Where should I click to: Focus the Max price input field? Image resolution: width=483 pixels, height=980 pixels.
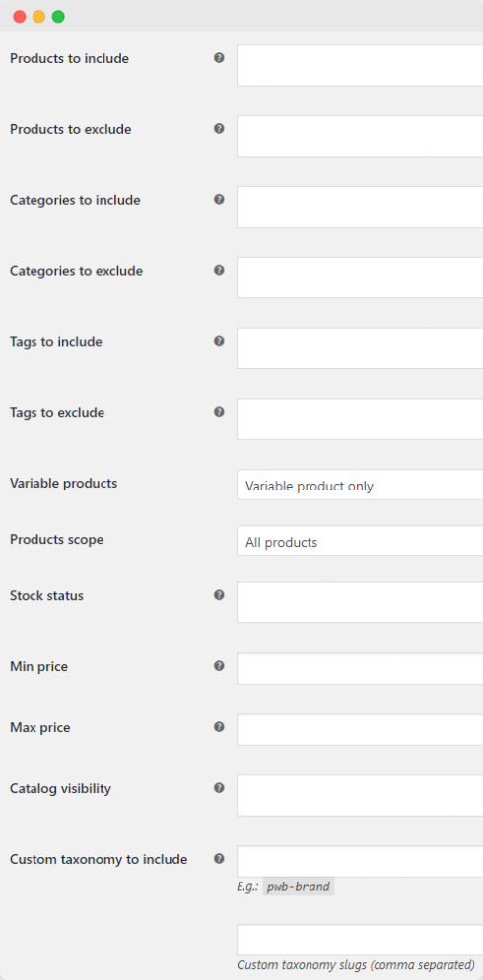[360, 730]
